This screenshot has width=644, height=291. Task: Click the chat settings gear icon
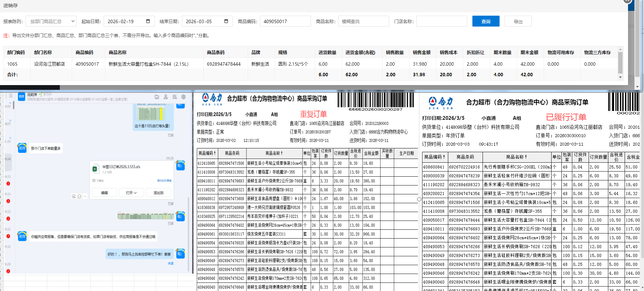[184, 97]
